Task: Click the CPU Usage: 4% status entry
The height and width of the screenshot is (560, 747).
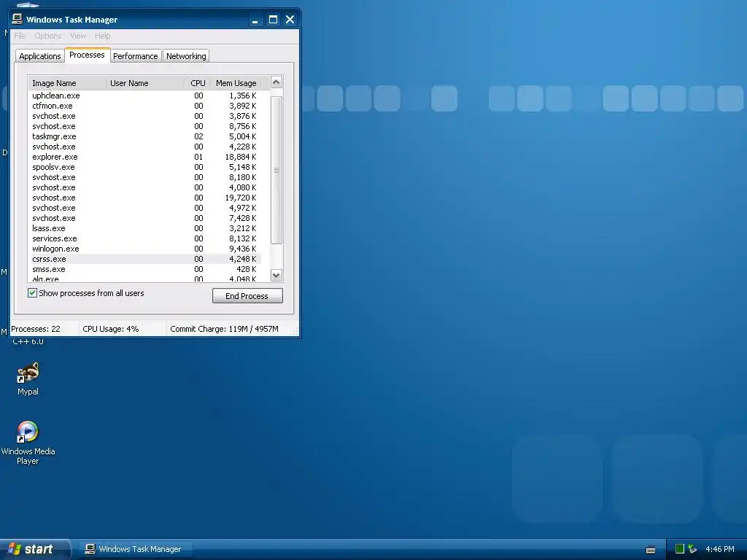Action: point(111,329)
